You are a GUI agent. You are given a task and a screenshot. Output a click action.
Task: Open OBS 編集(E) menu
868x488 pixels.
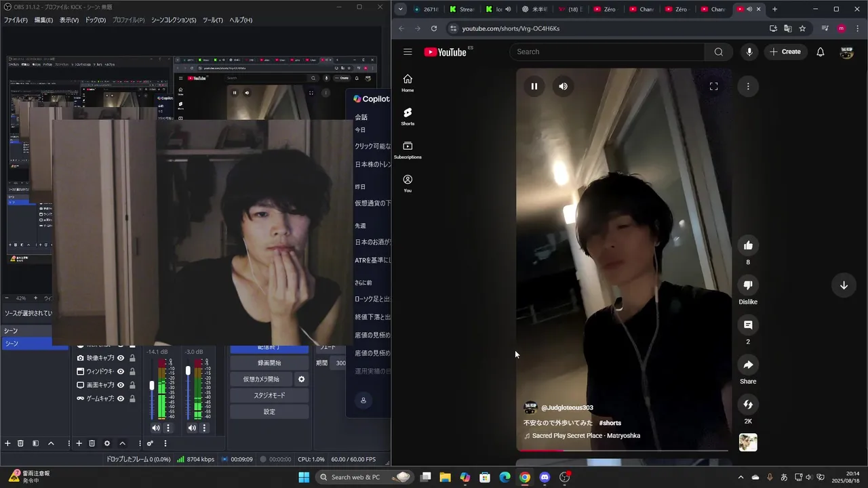coord(43,20)
